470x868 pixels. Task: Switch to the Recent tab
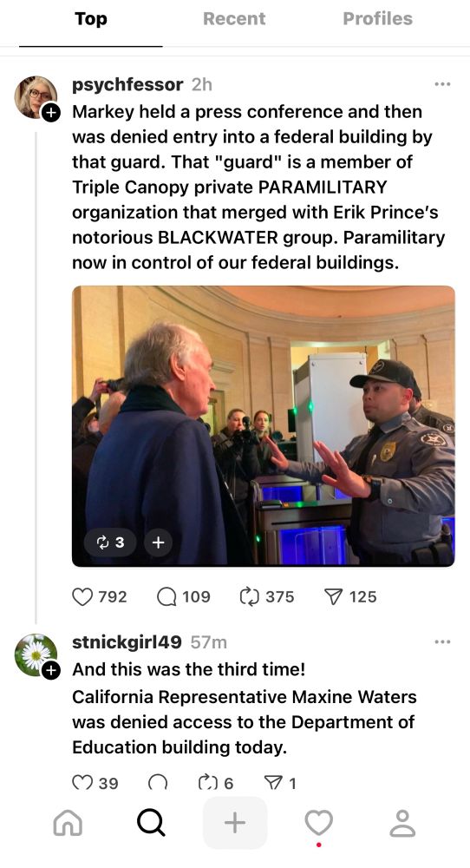pyautogui.click(x=234, y=19)
